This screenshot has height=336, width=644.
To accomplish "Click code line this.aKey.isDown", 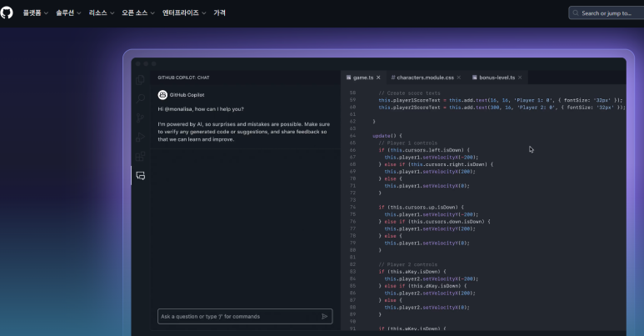I will point(412,272).
